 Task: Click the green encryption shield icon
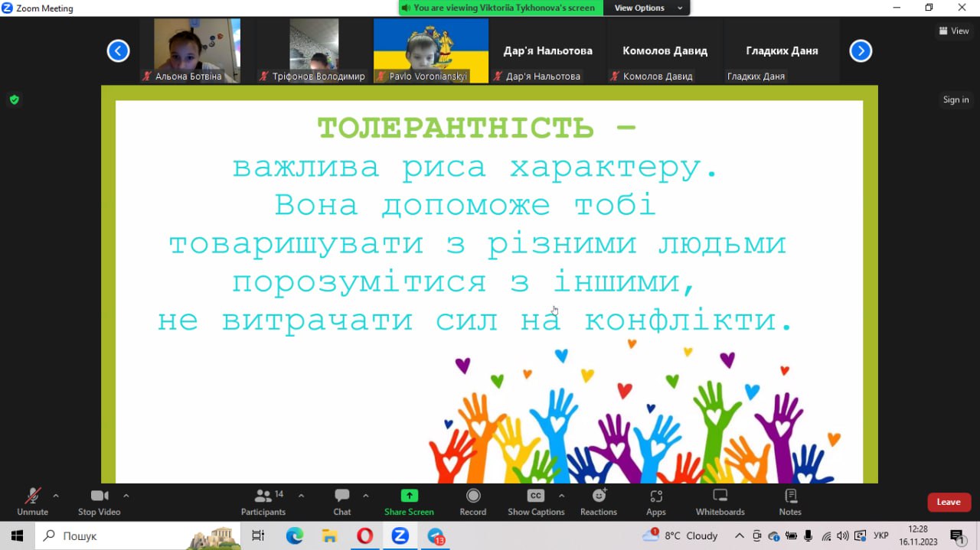coord(14,99)
